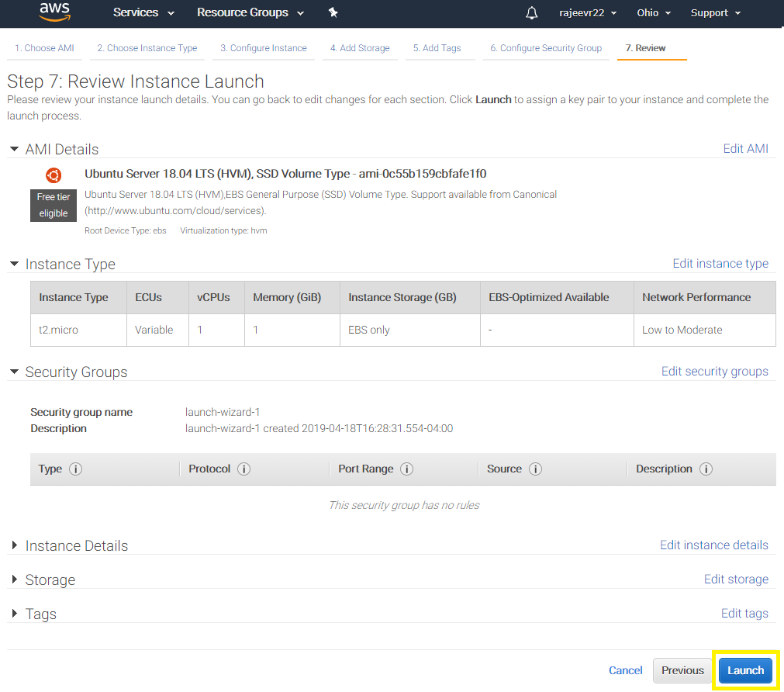
Task: Click the info icon next to Type column
Action: 75,469
